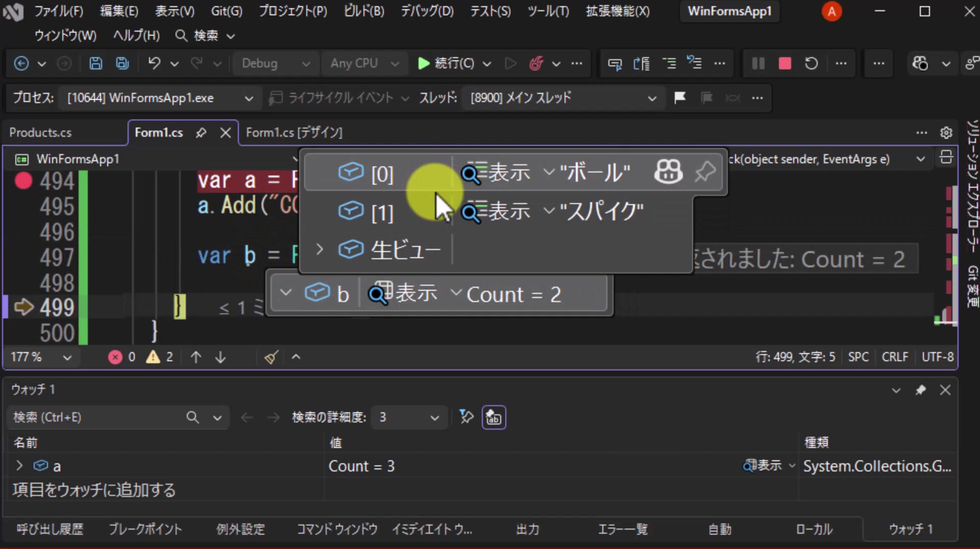Open the Any CPU platform dropdown
Image resolution: width=980 pixels, height=549 pixels.
[364, 63]
